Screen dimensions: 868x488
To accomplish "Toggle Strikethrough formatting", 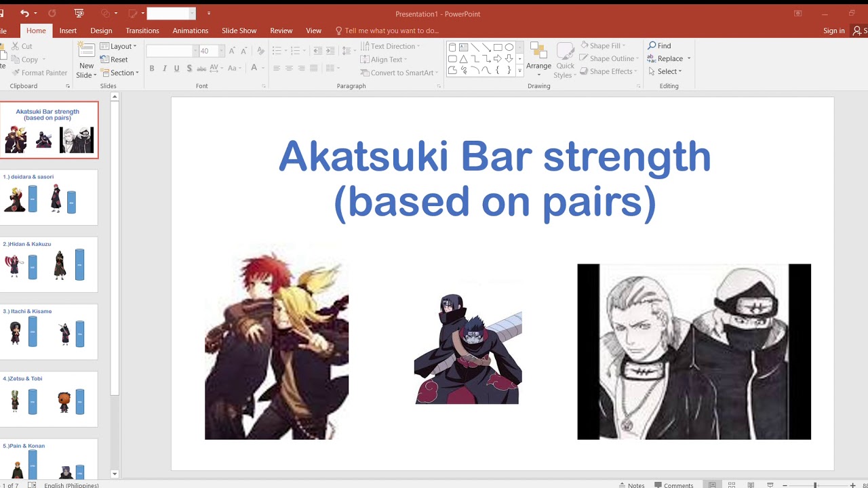I will click(202, 68).
